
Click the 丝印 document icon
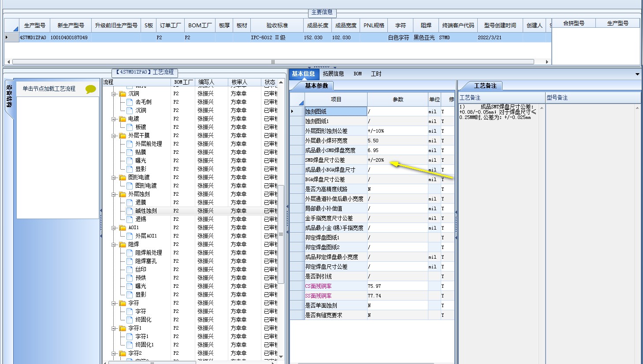click(x=130, y=269)
